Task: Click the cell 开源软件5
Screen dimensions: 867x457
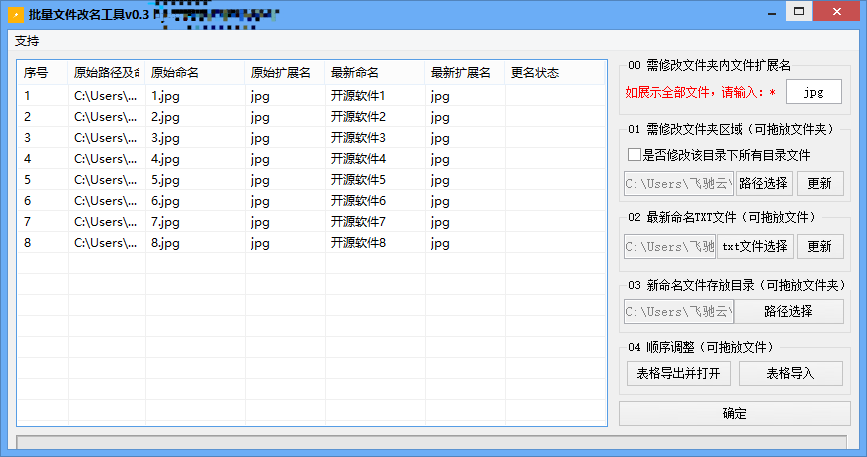Action: pos(375,180)
